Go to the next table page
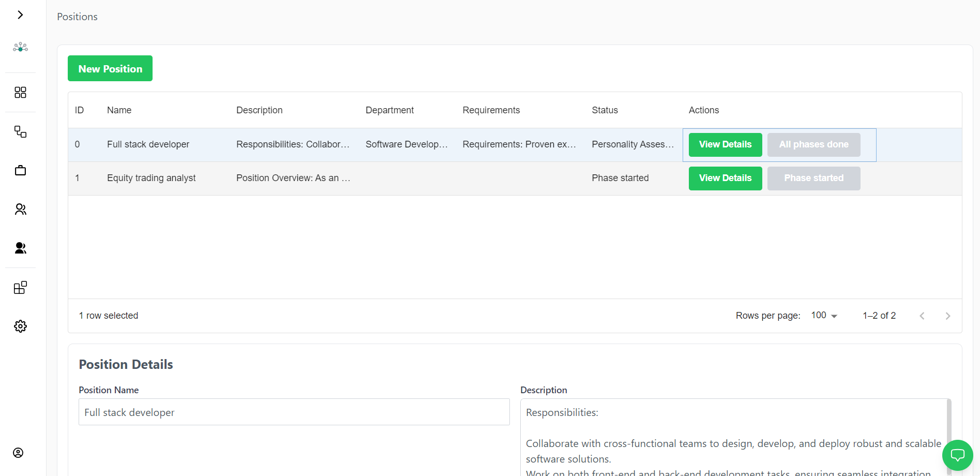The height and width of the screenshot is (476, 980). tap(948, 316)
